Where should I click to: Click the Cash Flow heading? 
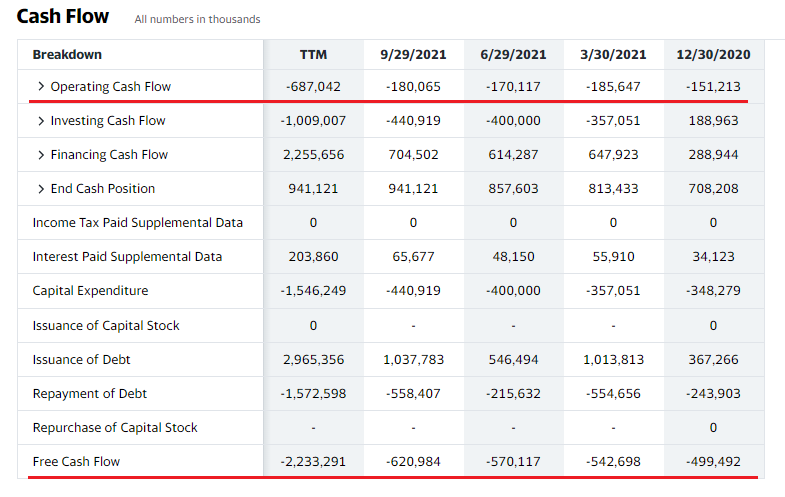click(63, 16)
